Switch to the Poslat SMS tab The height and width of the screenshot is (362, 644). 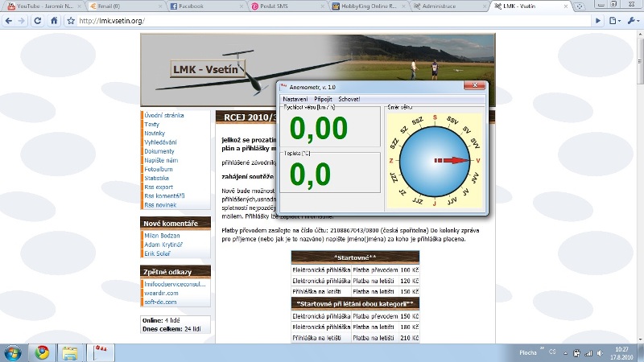pos(287,6)
